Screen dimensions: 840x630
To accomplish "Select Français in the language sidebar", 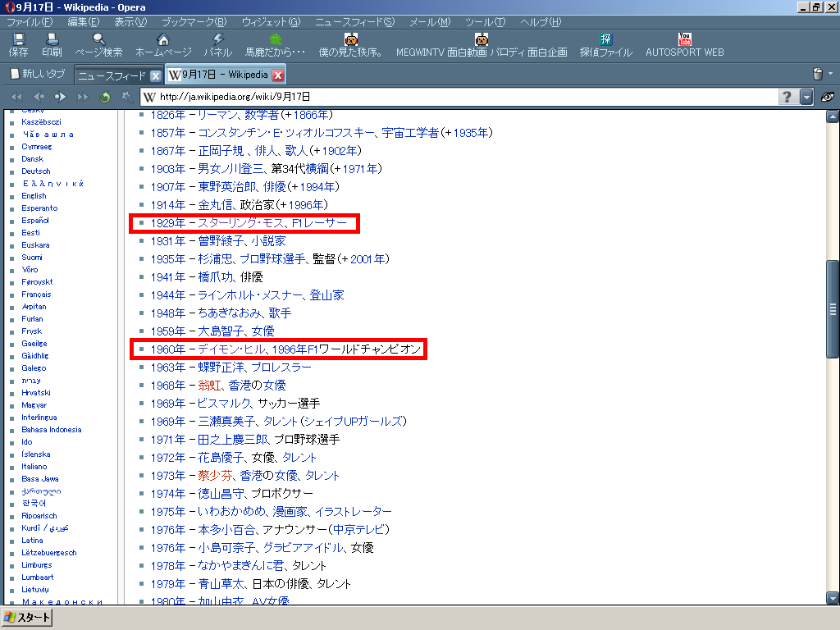I will [x=36, y=294].
